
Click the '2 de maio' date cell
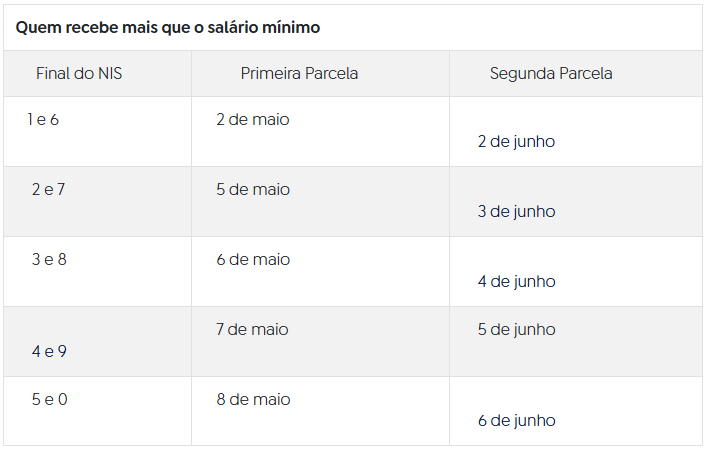click(x=253, y=120)
